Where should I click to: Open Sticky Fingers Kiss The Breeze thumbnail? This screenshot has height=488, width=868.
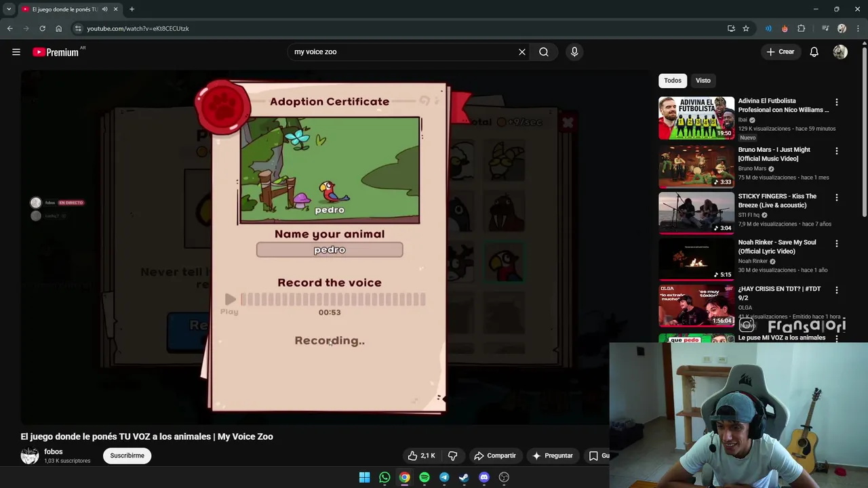[696, 212]
